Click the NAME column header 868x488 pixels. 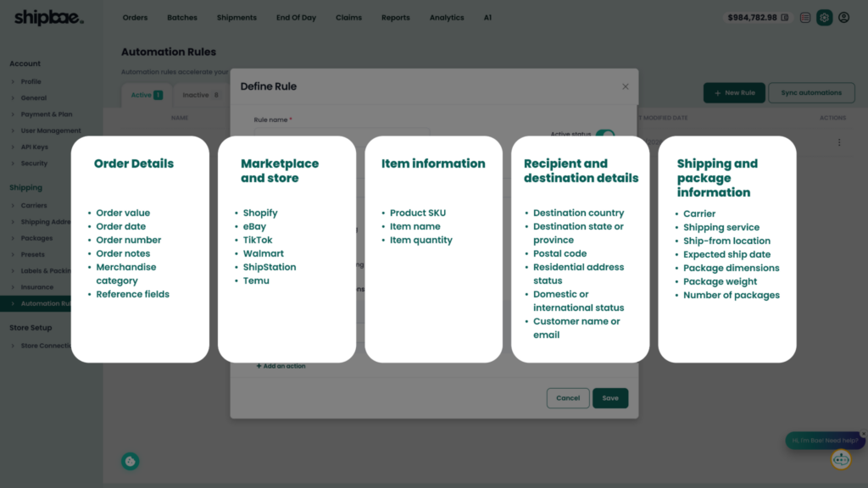(x=180, y=118)
